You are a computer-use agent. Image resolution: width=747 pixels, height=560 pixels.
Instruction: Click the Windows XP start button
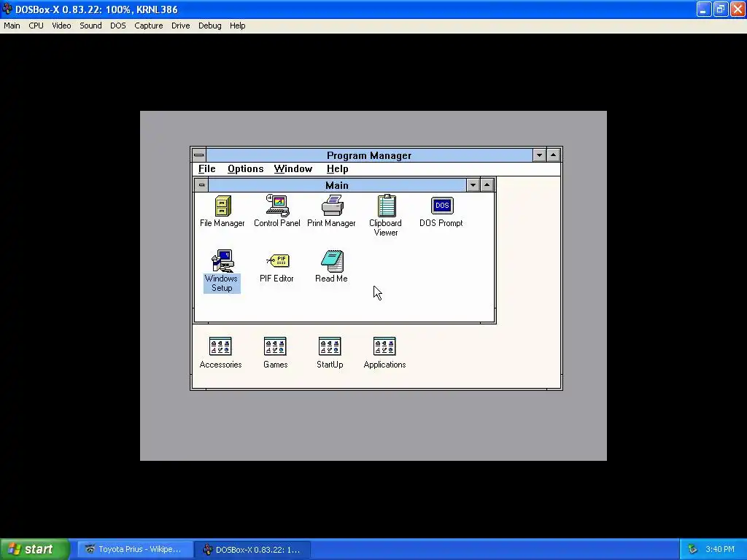pyautogui.click(x=35, y=549)
